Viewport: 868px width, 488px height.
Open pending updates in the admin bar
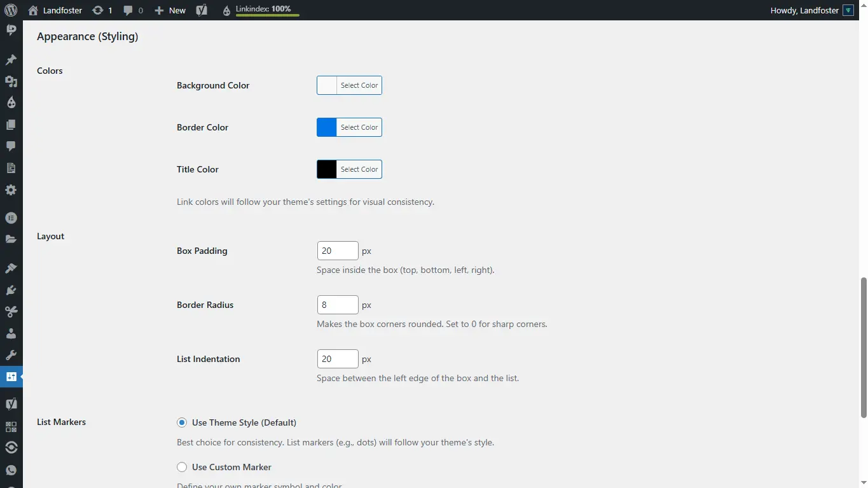102,10
